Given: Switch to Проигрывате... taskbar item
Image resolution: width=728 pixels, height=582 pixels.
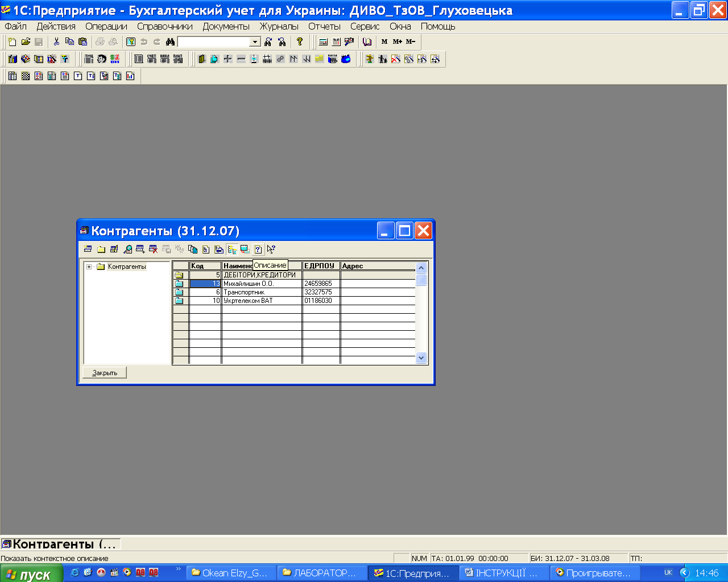Looking at the screenshot, I should coord(595,573).
